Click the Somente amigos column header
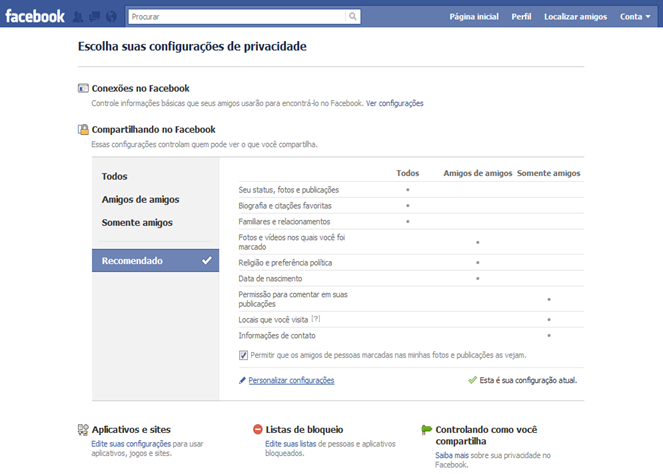663x474 pixels. click(548, 173)
